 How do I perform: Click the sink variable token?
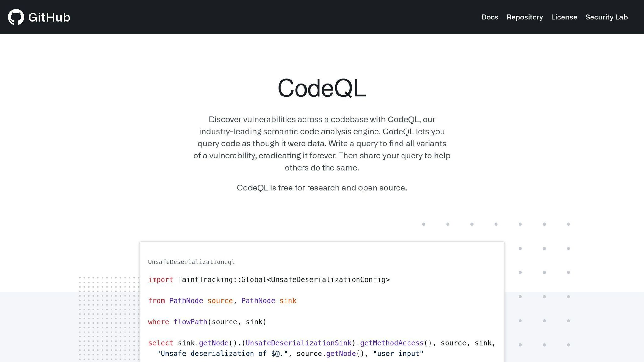tap(288, 301)
